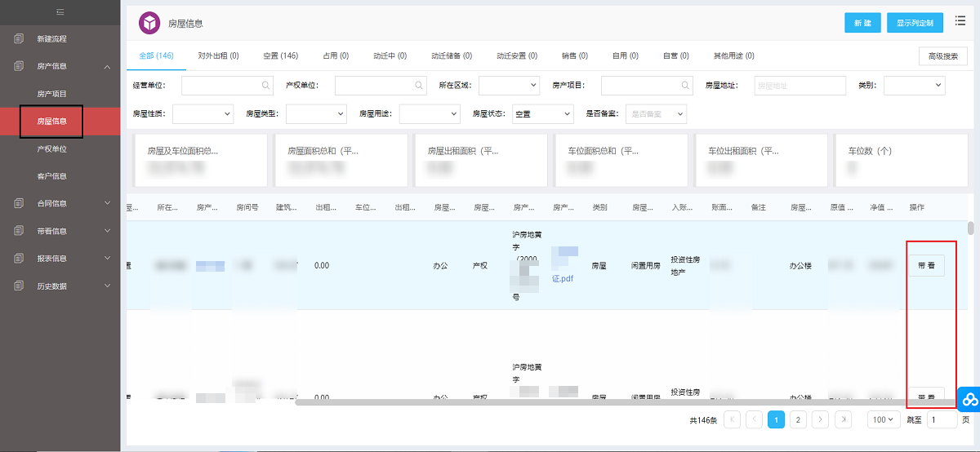
Task: Collapse the sidebar with the top menu icon
Action: click(x=60, y=11)
